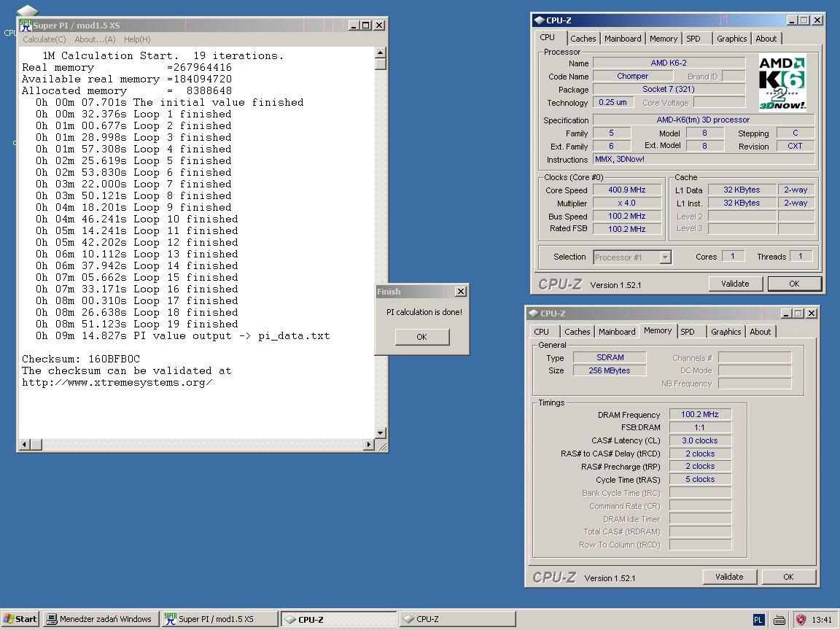Close the Finish dialog with X
Screen dimensions: 840x630
(x=461, y=292)
